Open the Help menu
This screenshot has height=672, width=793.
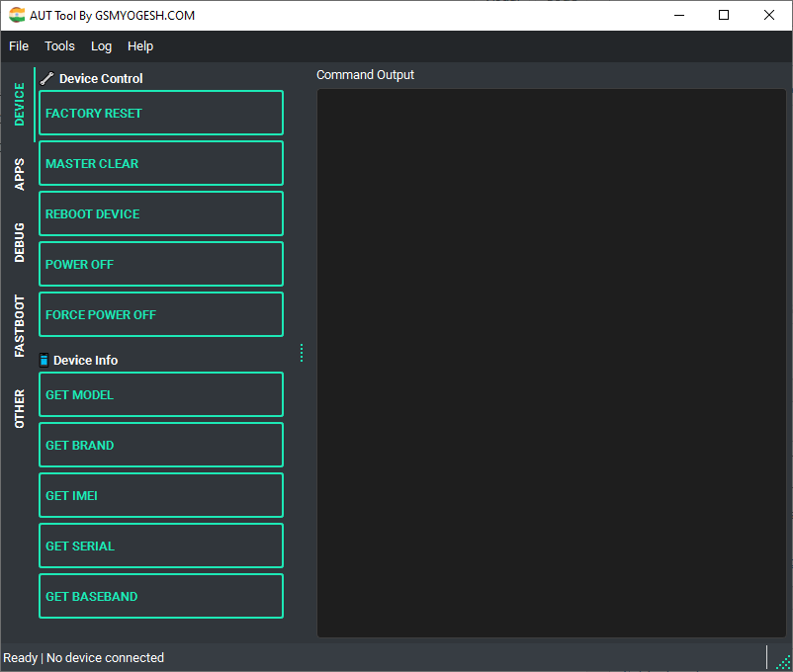point(140,46)
